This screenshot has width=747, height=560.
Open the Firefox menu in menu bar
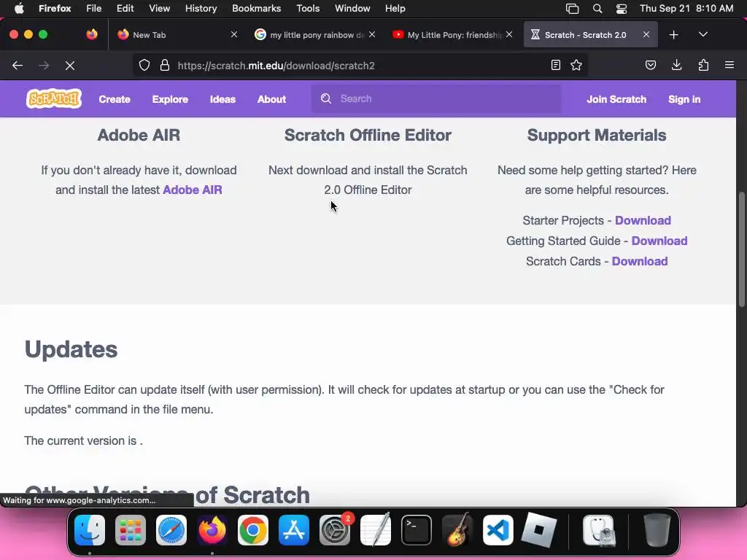(x=55, y=9)
